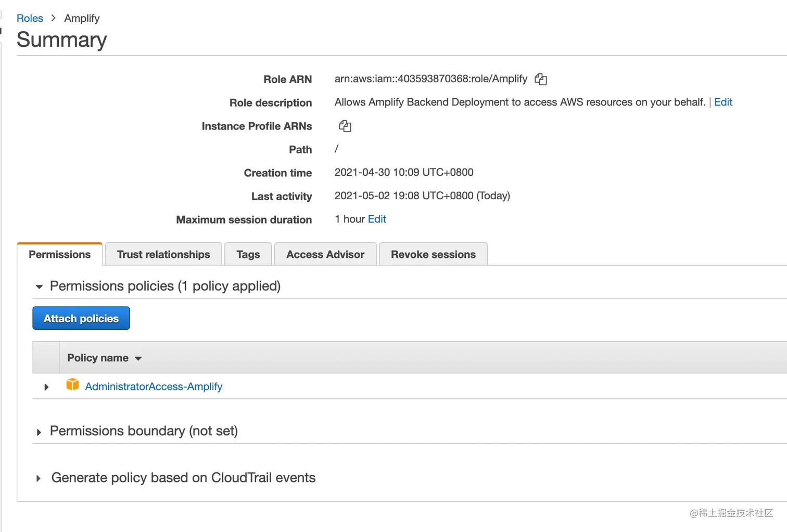Open the Revoke sessions tab
The width and height of the screenshot is (787, 532).
(433, 254)
